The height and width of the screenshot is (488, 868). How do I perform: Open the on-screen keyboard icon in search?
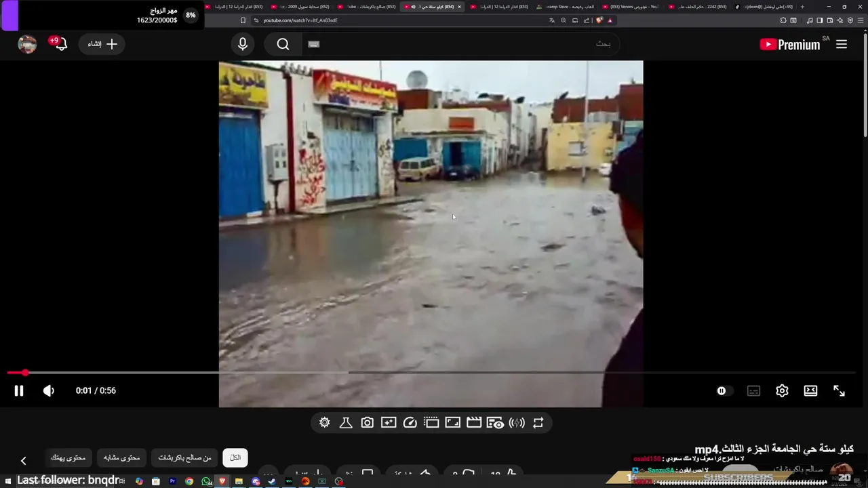[x=313, y=44]
